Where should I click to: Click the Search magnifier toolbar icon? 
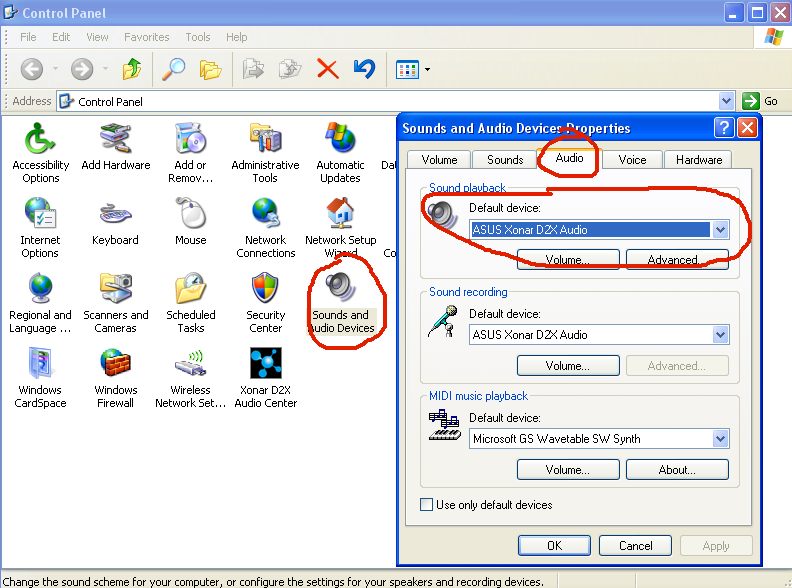coord(173,69)
